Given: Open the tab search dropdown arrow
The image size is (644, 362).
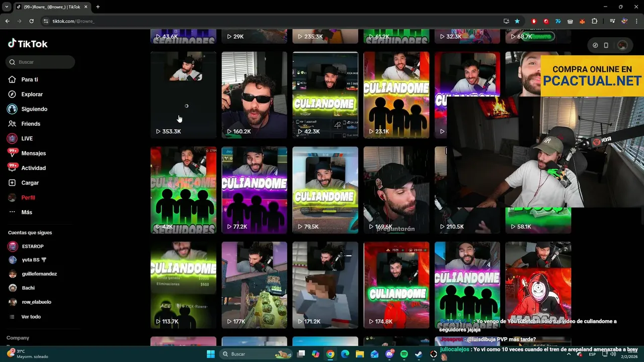Looking at the screenshot, I should (x=7, y=7).
